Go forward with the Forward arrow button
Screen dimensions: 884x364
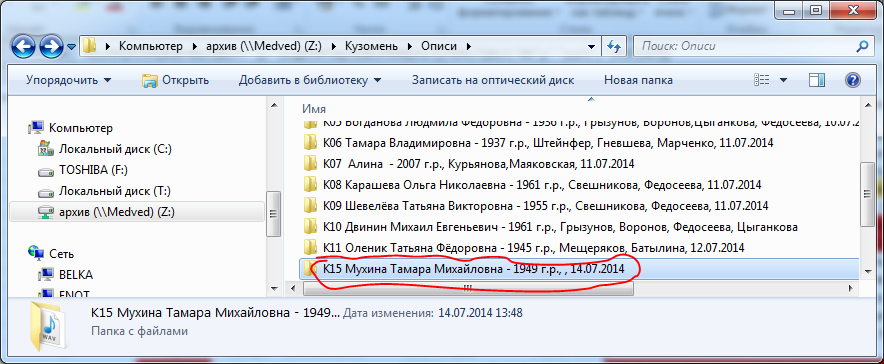(51, 46)
